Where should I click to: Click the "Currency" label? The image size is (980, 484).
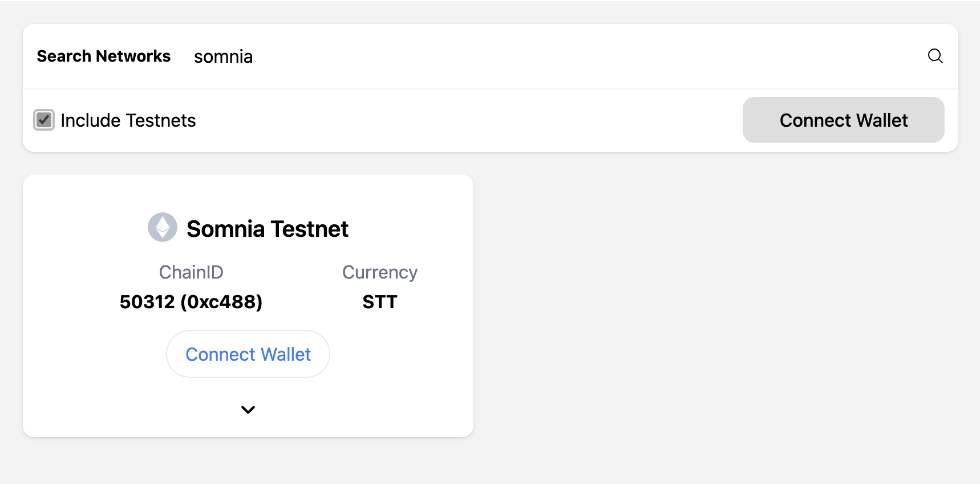(x=380, y=272)
